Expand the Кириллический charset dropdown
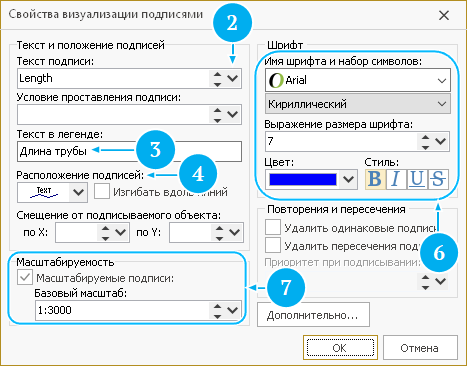 pos(358,104)
